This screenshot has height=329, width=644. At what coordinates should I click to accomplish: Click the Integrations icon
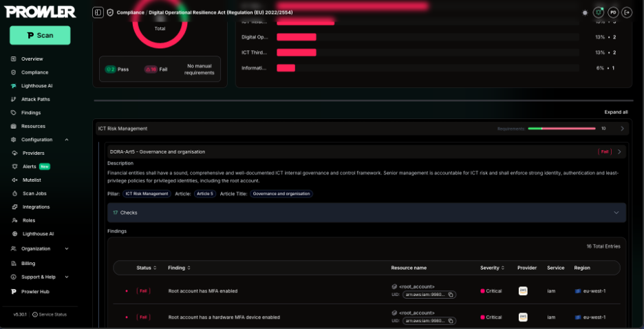pyautogui.click(x=14, y=207)
